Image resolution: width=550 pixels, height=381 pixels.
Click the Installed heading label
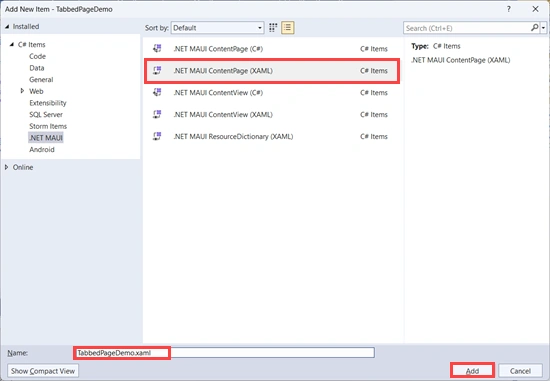(26, 27)
